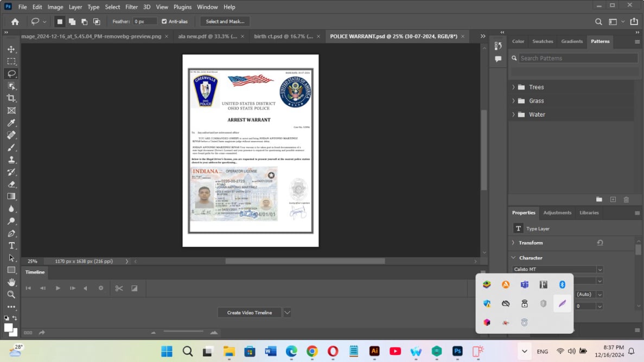Viewport: 644px width, 362px height.
Task: Expand the Trees pattern group
Action: (x=513, y=87)
